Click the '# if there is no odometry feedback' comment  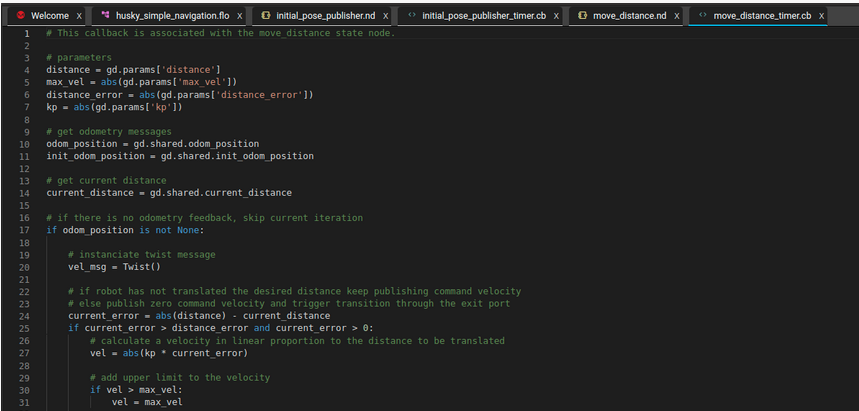(204, 218)
